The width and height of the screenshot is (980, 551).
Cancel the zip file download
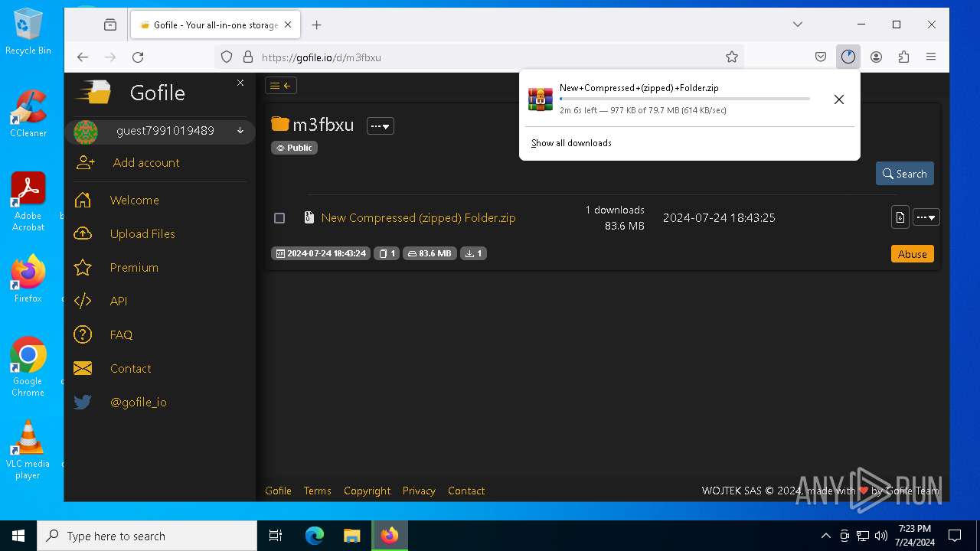pyautogui.click(x=839, y=99)
